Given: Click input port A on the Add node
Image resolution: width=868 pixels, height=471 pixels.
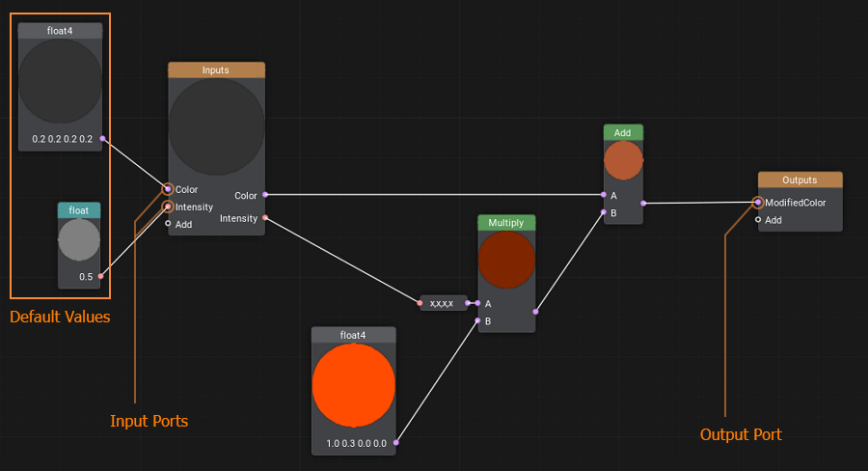Looking at the screenshot, I should click(x=604, y=195).
